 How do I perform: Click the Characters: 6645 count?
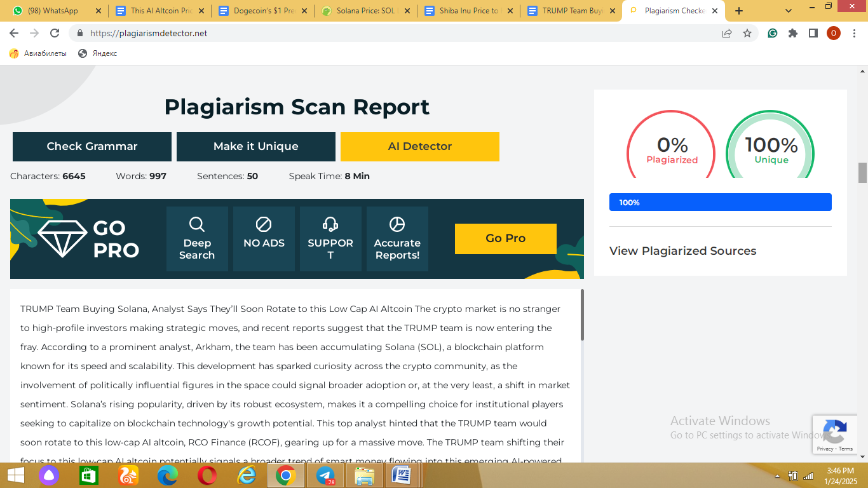coord(48,176)
